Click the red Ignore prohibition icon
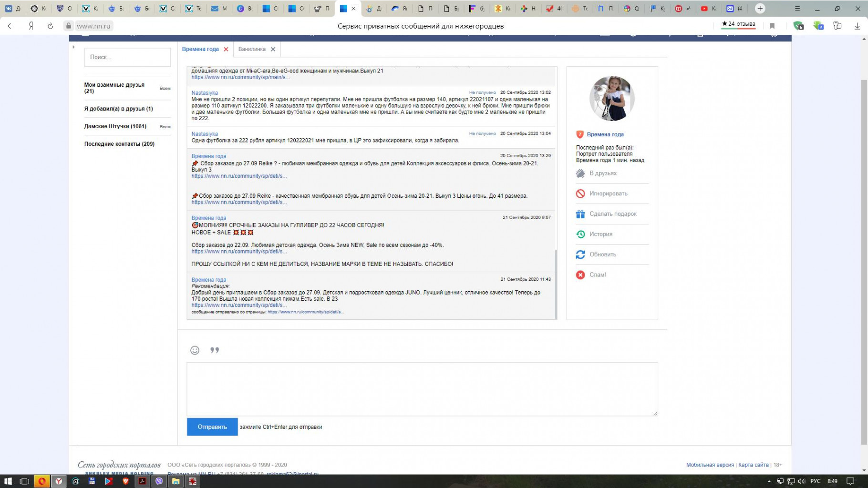 [x=580, y=193]
